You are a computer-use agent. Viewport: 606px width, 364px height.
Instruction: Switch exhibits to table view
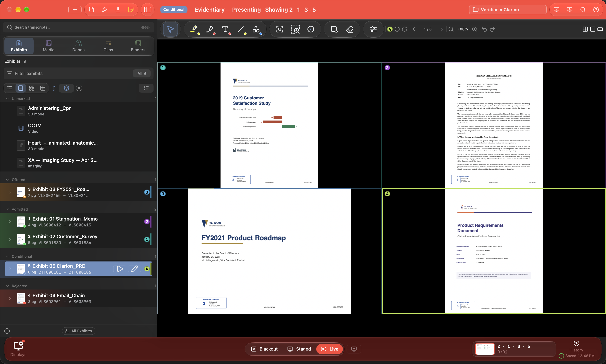tap(43, 88)
